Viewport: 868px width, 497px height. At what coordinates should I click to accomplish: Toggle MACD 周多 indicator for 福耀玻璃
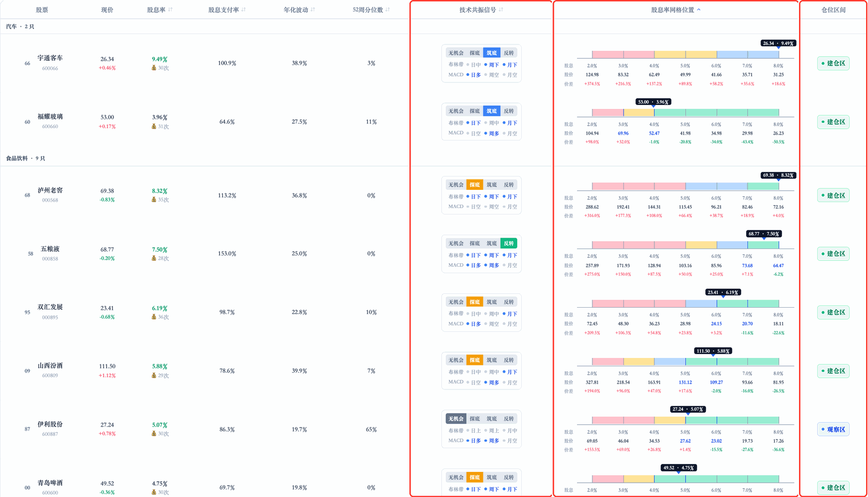pyautogui.click(x=492, y=134)
